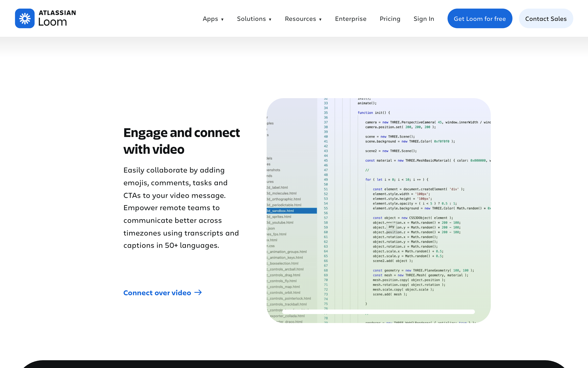Viewport: 588px width, 368px height.
Task: Open the Enterprise nav item
Action: pyautogui.click(x=351, y=19)
